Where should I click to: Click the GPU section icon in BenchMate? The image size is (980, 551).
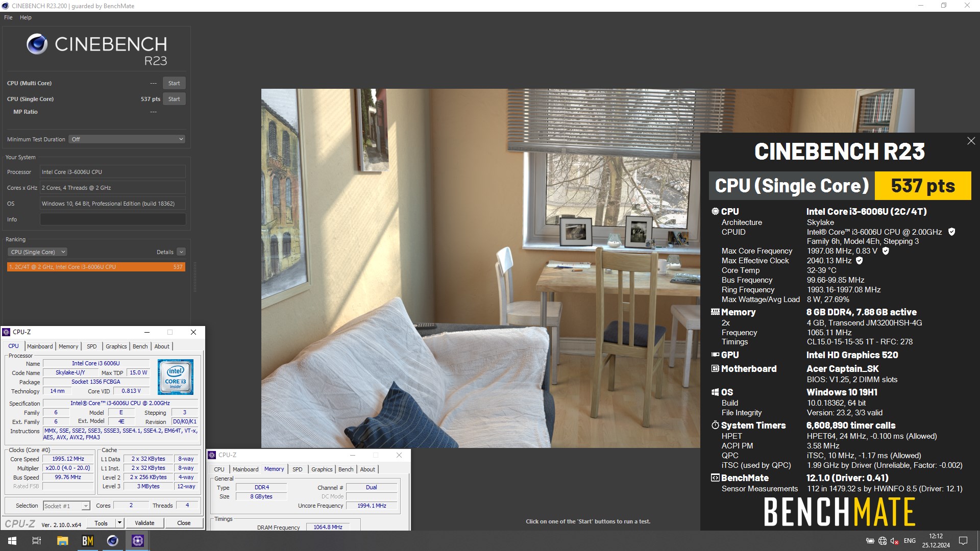point(715,355)
